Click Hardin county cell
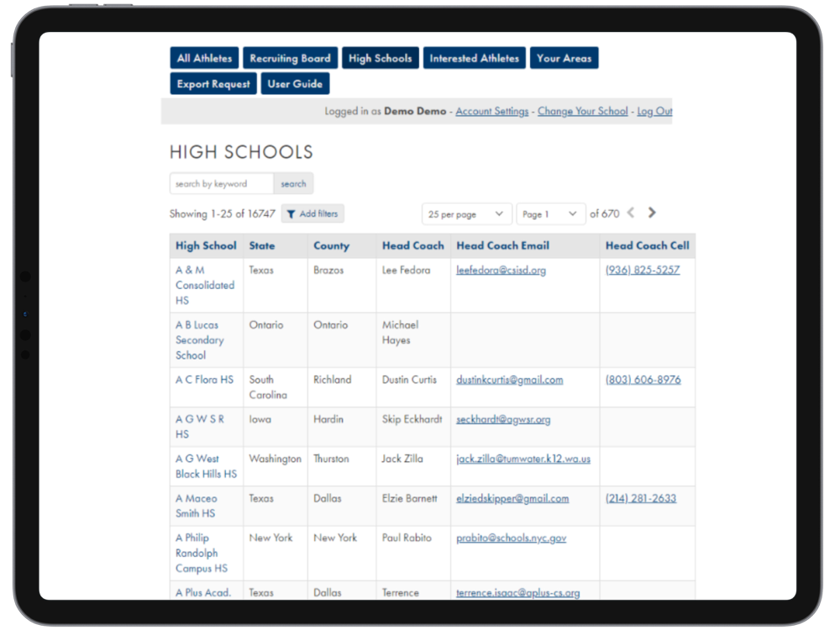The image size is (840, 630). click(x=328, y=419)
